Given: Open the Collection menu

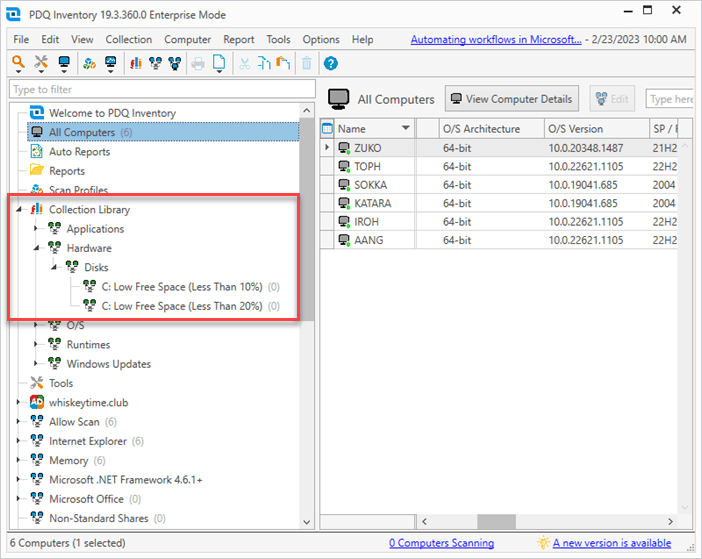Looking at the screenshot, I should point(128,39).
